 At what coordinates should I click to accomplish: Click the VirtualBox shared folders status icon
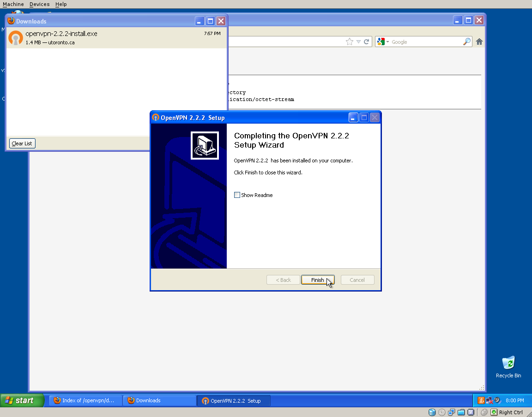pyautogui.click(x=461, y=412)
